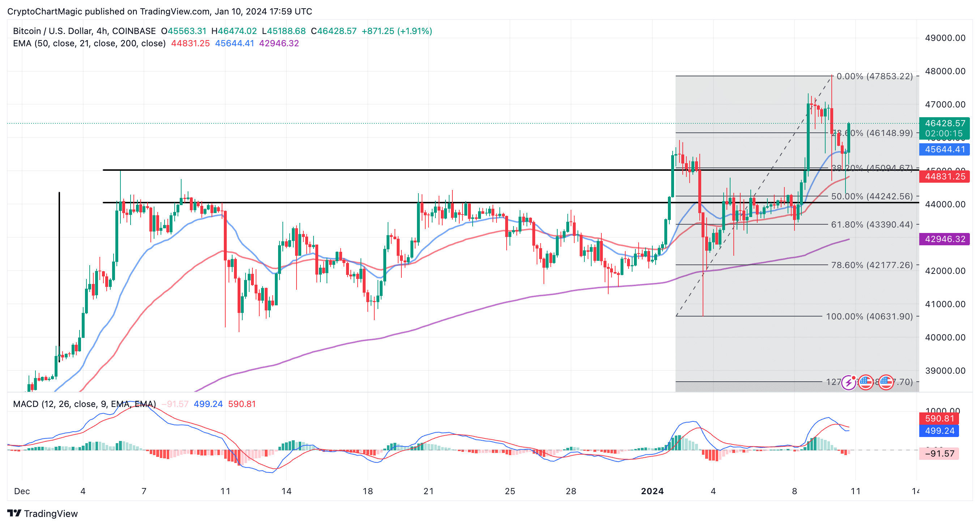Screen dimensions: 980x526
Task: Click the CryptoChartMagic published attribution text
Action: pyautogui.click(x=160, y=12)
